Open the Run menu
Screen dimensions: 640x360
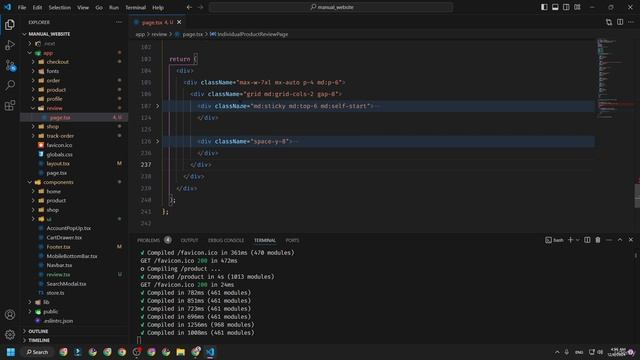[114, 7]
